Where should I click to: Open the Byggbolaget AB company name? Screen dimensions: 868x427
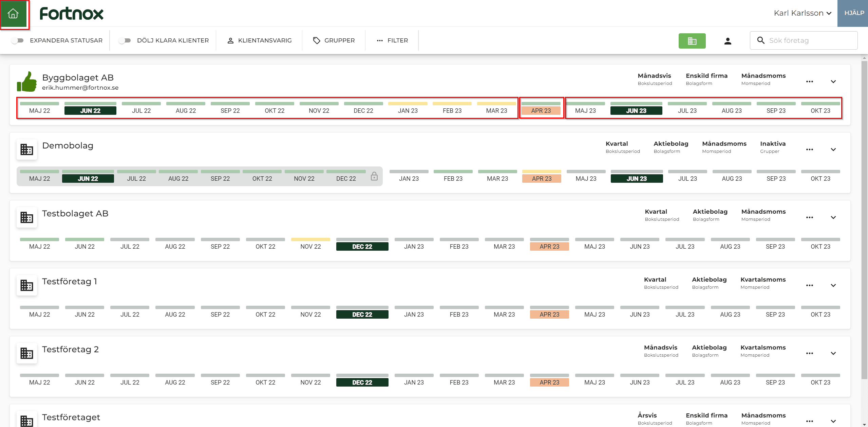click(78, 77)
